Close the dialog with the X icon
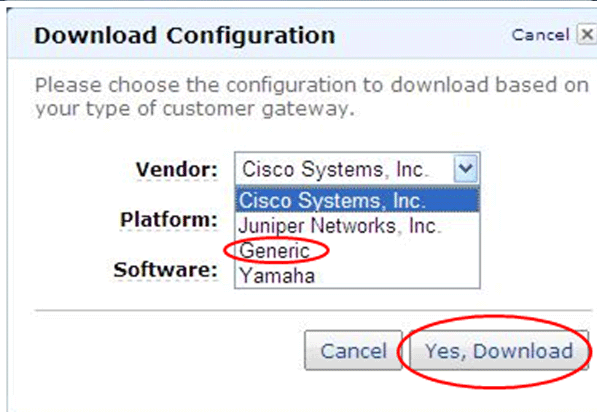The height and width of the screenshot is (412, 597). pos(587,35)
